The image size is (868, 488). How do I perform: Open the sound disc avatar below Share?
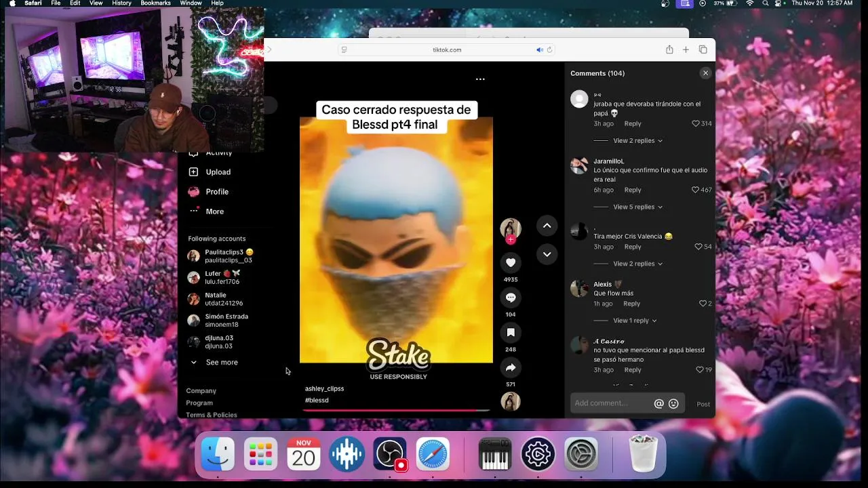(511, 401)
